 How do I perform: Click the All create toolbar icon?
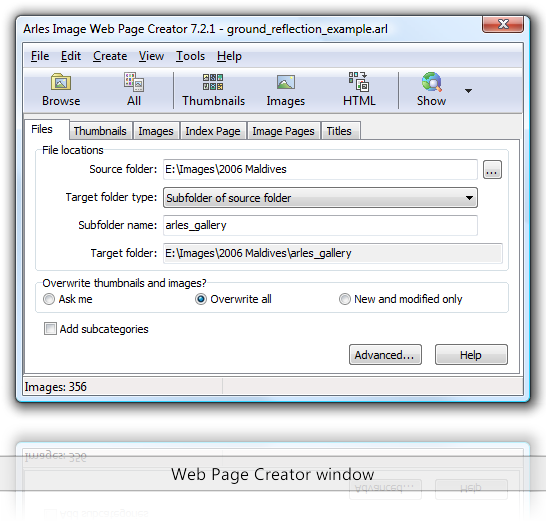[x=134, y=90]
